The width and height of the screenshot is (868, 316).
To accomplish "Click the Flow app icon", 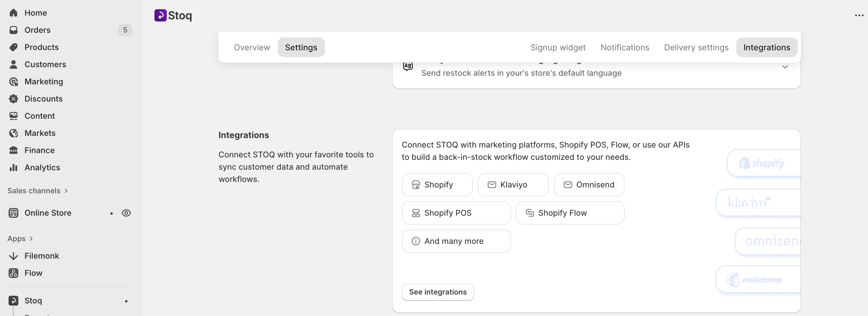I will [13, 273].
